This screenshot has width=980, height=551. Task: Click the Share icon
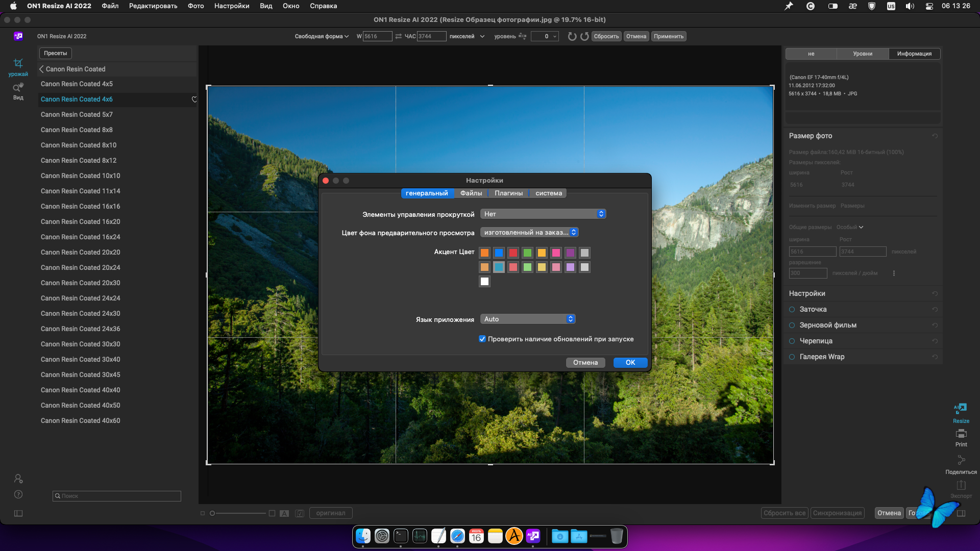[961, 460]
